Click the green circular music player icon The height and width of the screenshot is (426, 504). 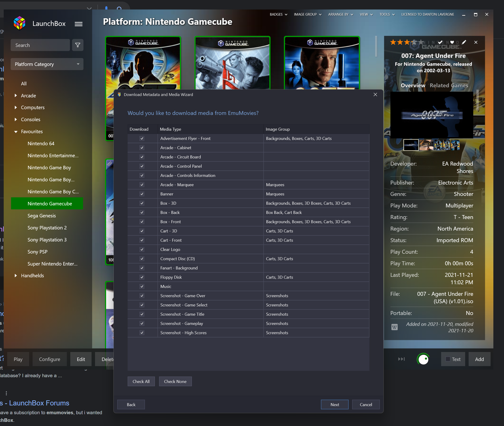coord(423,359)
